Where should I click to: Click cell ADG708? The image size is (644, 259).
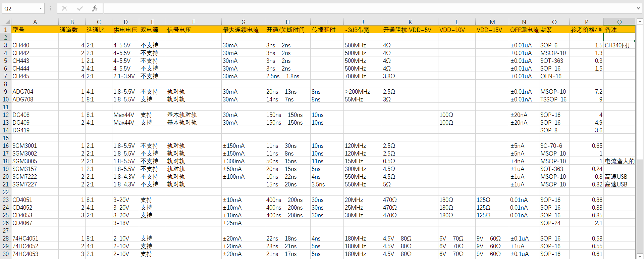coord(35,99)
